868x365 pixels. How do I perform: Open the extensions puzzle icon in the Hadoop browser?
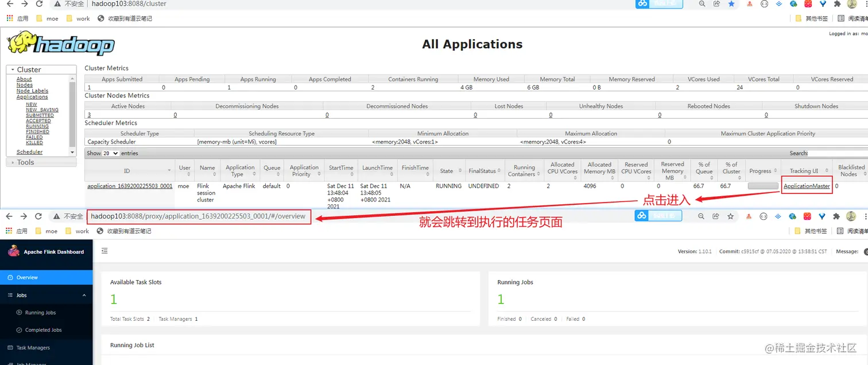[x=837, y=3]
